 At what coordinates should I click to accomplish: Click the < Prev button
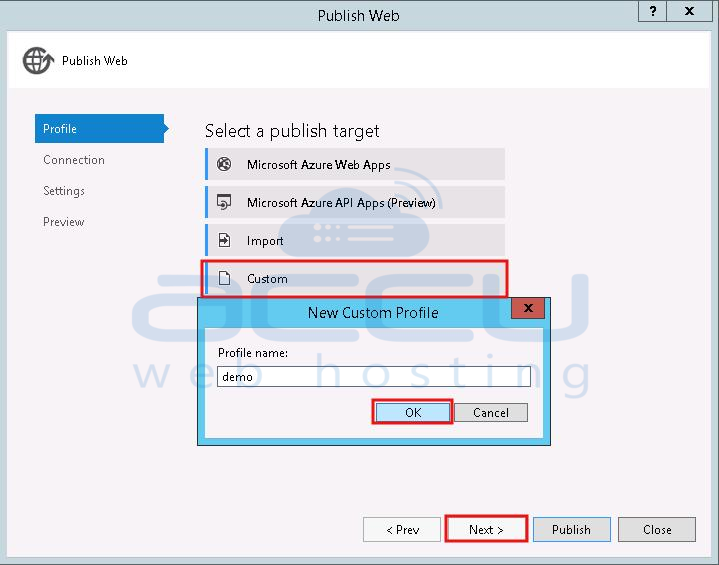click(x=402, y=530)
